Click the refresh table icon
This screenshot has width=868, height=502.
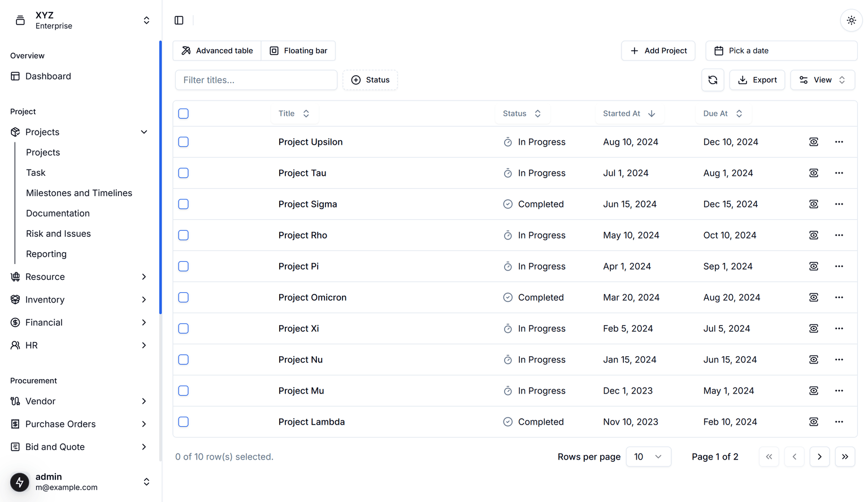click(x=713, y=80)
